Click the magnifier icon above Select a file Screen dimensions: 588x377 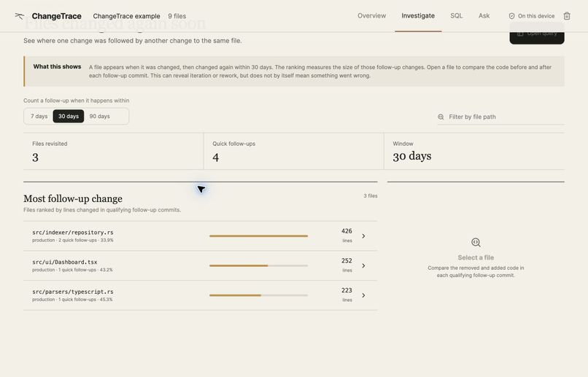click(476, 242)
